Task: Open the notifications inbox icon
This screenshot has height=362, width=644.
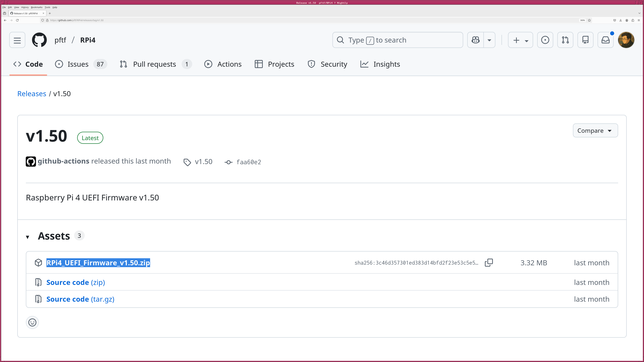Action: tap(605, 40)
